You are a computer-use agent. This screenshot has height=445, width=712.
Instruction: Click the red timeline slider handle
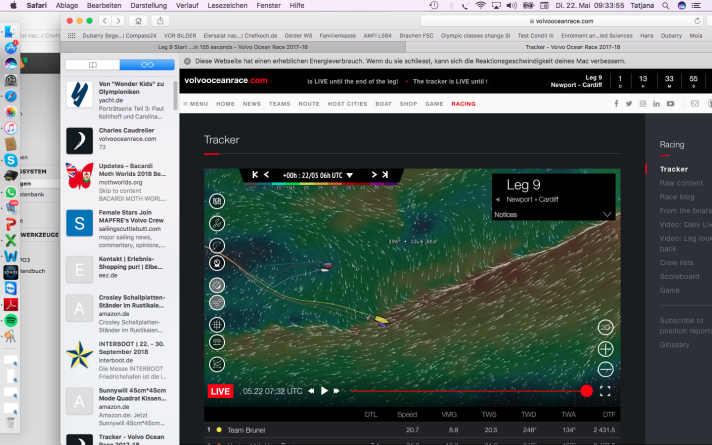[x=586, y=391]
